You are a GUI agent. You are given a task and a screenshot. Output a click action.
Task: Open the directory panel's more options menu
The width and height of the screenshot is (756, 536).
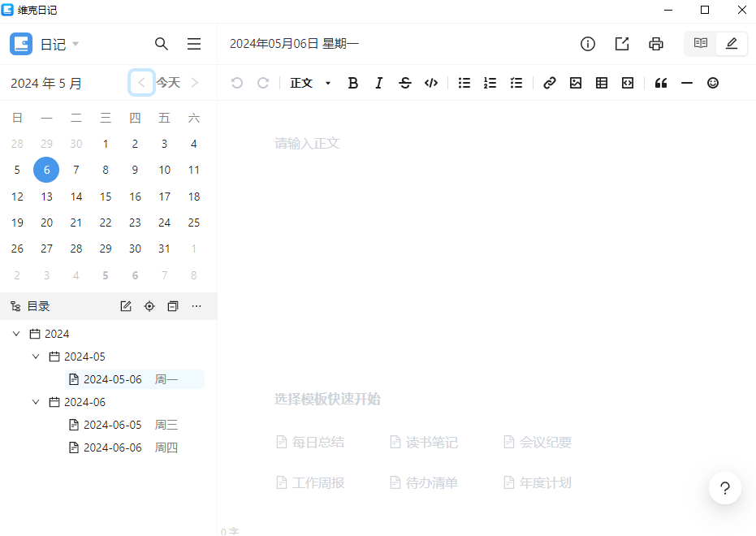(196, 305)
